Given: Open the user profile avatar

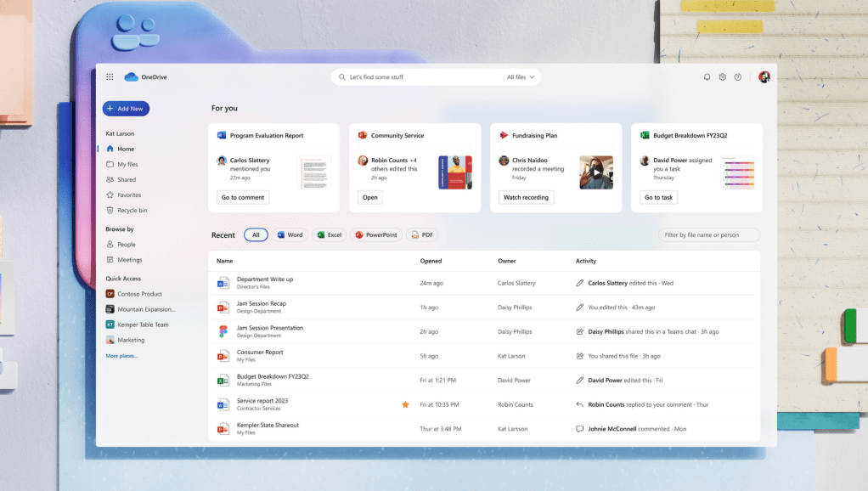Looking at the screenshot, I should coord(764,77).
